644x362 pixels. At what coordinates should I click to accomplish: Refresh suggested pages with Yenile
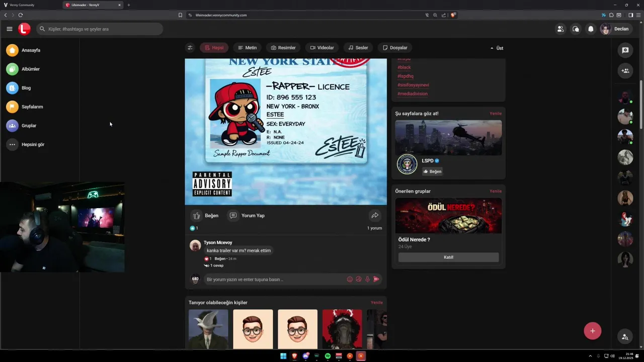point(496,114)
